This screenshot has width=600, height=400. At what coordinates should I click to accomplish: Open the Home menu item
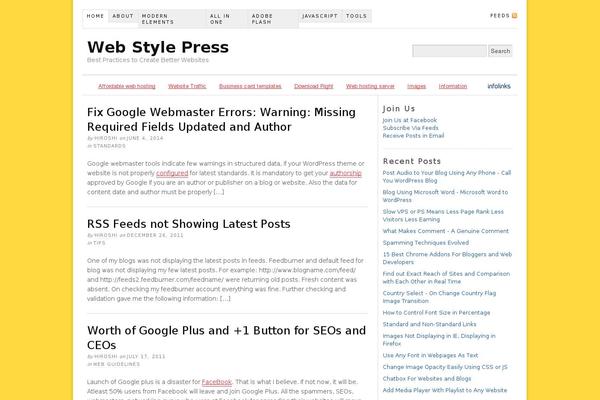point(95,16)
